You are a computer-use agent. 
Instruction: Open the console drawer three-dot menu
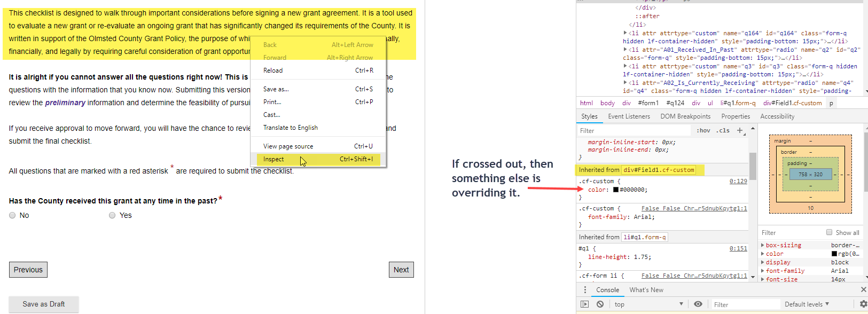(x=585, y=290)
